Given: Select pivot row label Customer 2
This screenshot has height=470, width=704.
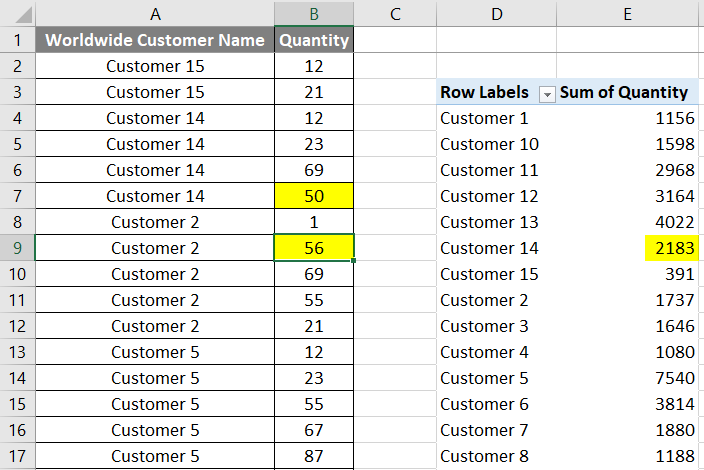Looking at the screenshot, I should (497, 300).
